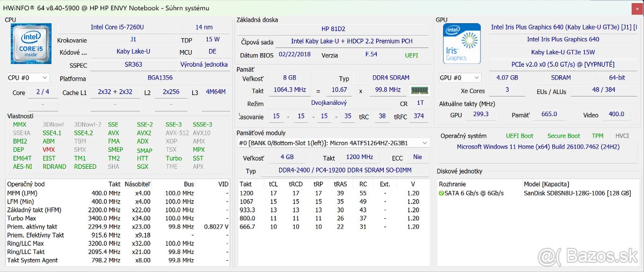Viewport: 644px width, 272px height.
Task: Expand the memory module bank dropdown
Action: 333,143
